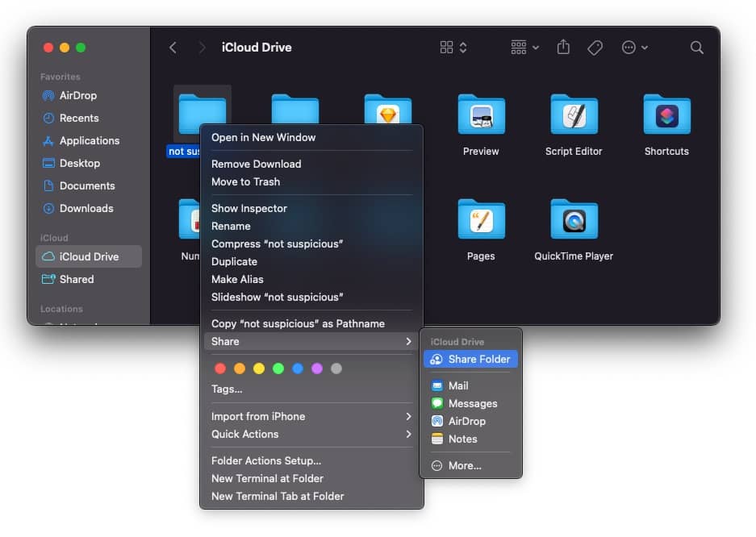Choose Compress "not suspicious"

pyautogui.click(x=311, y=244)
